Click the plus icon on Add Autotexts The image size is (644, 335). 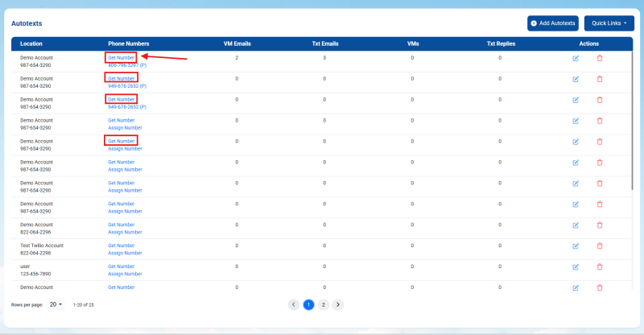(x=534, y=23)
